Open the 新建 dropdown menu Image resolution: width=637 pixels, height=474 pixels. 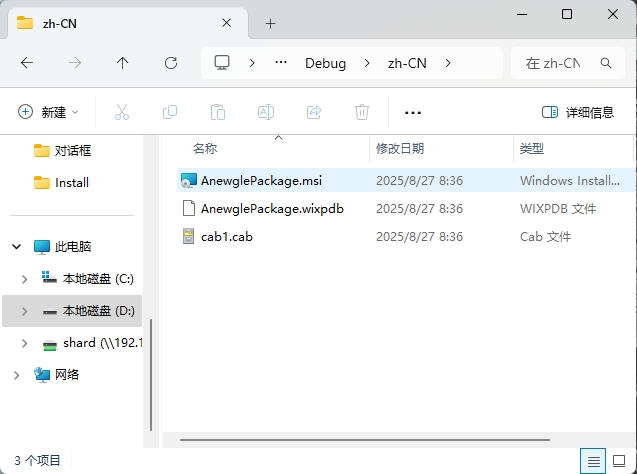click(x=48, y=112)
